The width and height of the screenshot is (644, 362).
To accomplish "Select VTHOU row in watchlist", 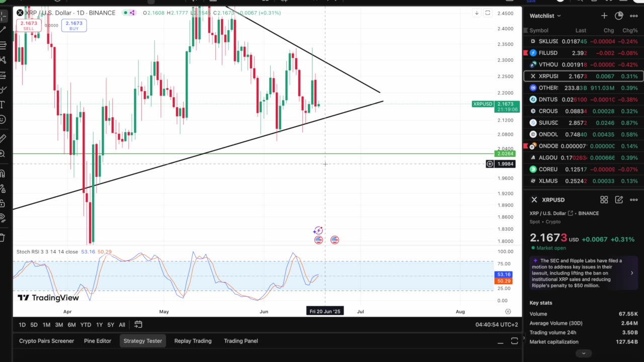I will 584,64.
